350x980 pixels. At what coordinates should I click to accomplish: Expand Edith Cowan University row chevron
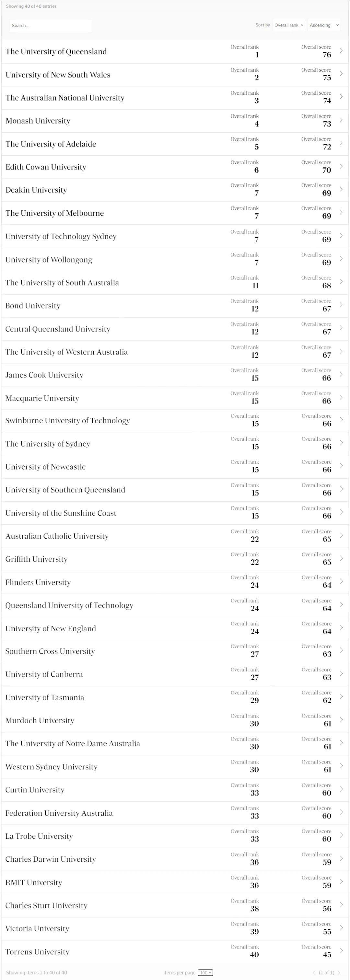pos(341,166)
